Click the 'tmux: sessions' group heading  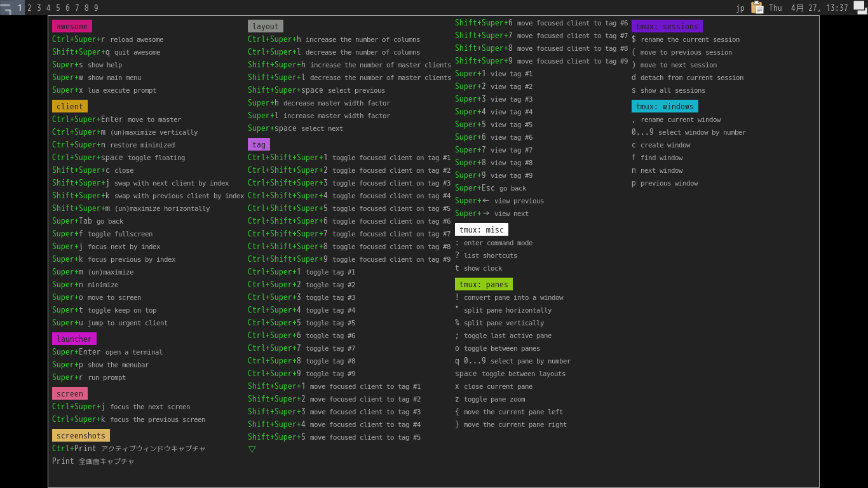click(667, 26)
